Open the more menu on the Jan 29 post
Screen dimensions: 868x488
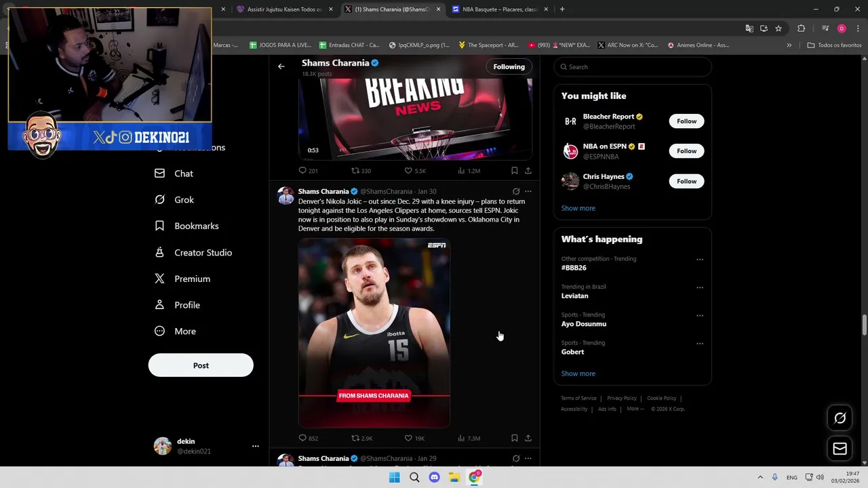[528, 459]
